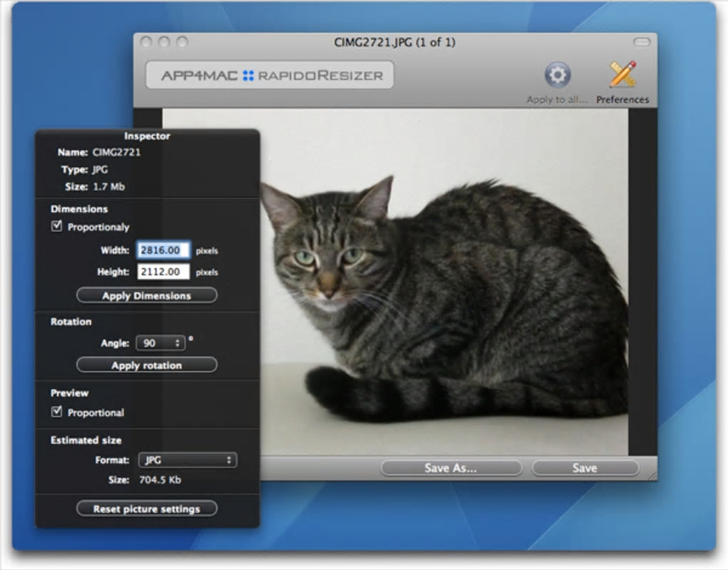
Task: Uncheck the Proportionaly dimensions checkbox
Action: pyautogui.click(x=56, y=226)
